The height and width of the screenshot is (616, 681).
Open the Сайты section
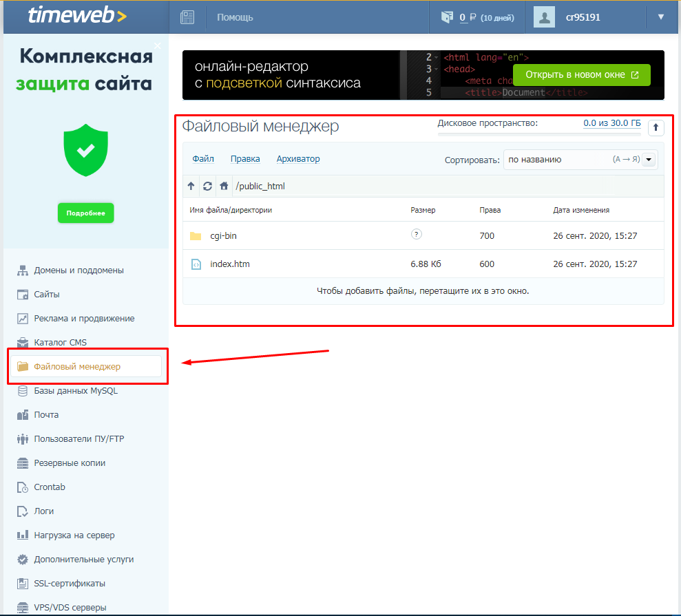(46, 295)
